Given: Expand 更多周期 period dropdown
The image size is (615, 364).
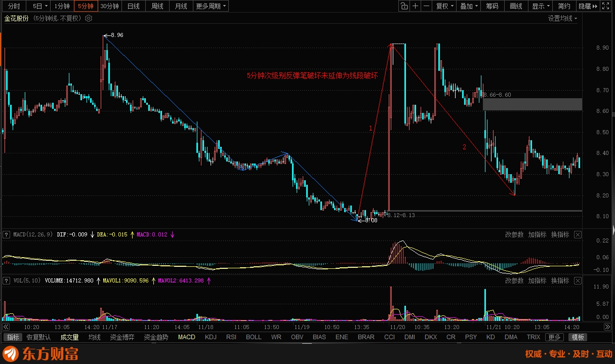Looking at the screenshot, I should (x=211, y=6).
